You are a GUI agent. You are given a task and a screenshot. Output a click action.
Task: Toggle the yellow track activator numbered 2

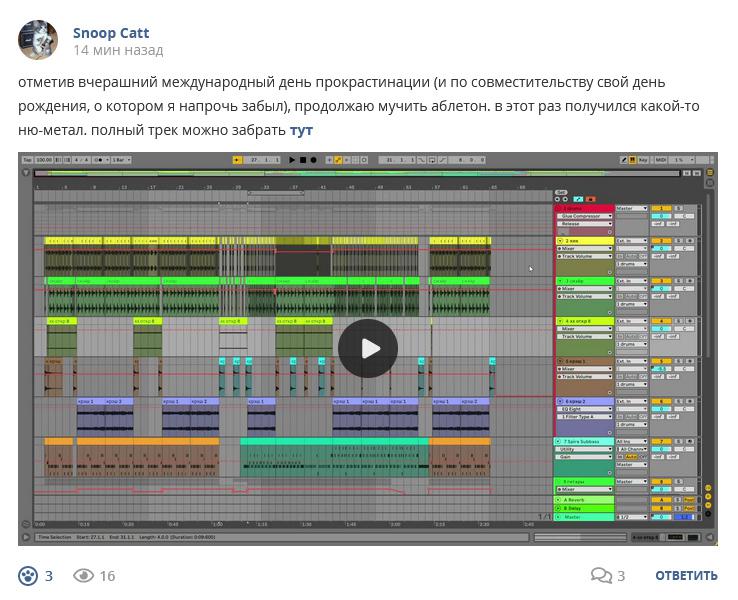coord(661,241)
